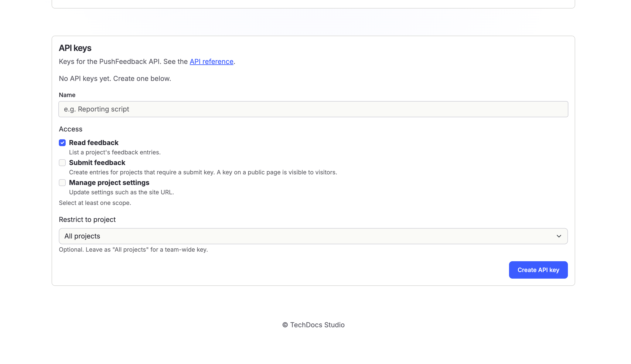This screenshot has width=631, height=364.
Task: Click the "© TechDocs Studio" footer text
Action: tap(313, 325)
